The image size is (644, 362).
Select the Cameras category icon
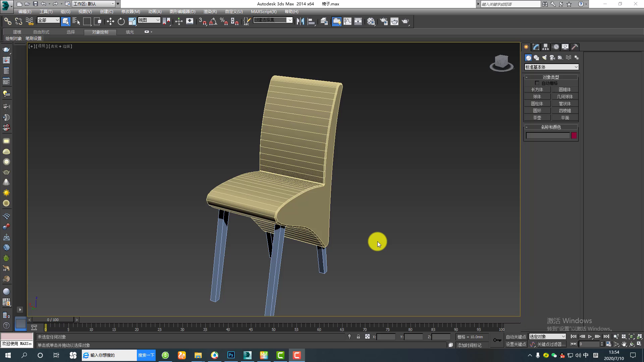point(552,58)
